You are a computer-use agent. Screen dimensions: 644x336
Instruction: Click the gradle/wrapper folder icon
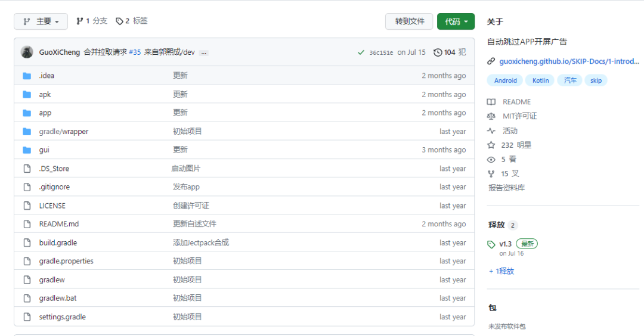tap(27, 131)
